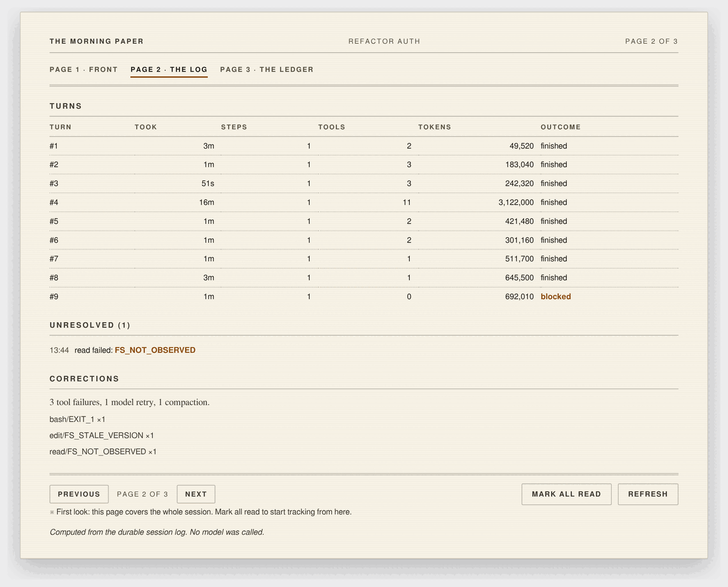Image resolution: width=728 pixels, height=587 pixels.
Task: Select turn #6 in the table
Action: 364,240
